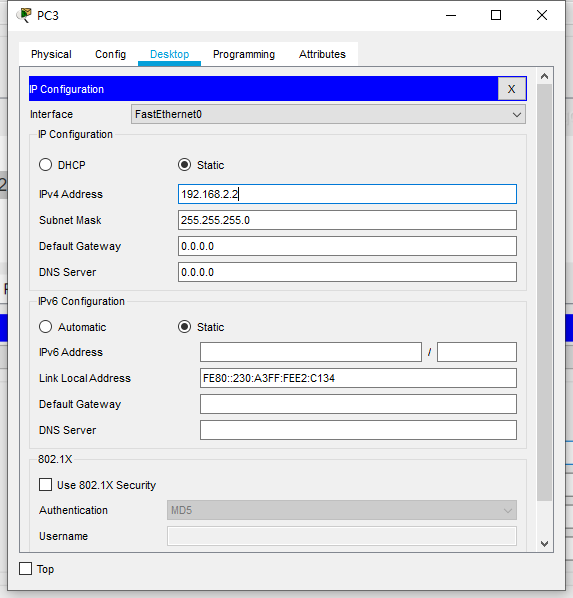Click the IPv6 Configuration group label
573x598 pixels.
click(81, 301)
